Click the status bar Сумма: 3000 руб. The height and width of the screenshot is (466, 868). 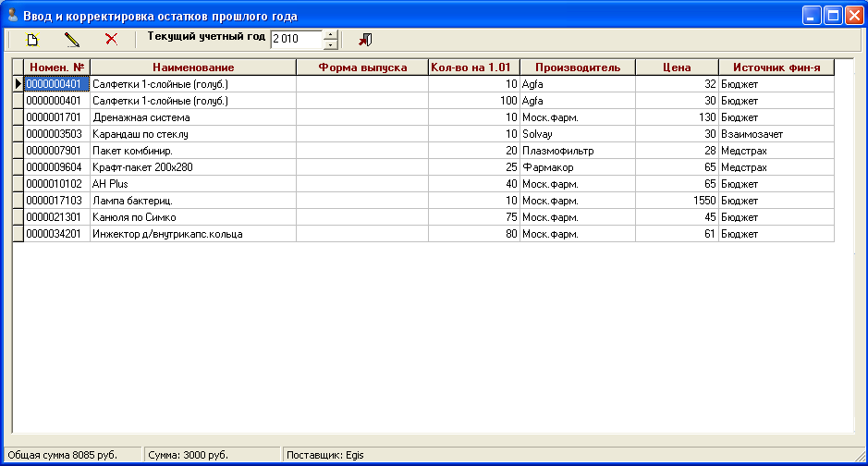coord(212,455)
